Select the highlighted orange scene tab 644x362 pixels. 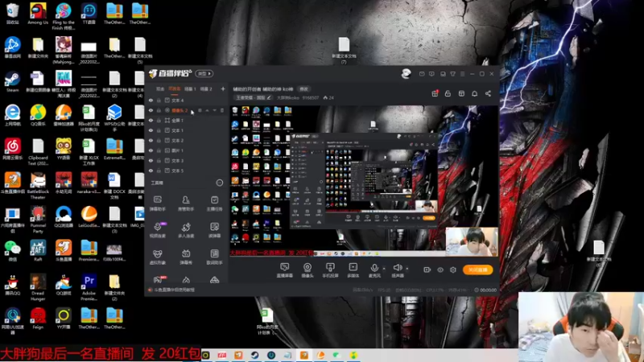coord(175,88)
